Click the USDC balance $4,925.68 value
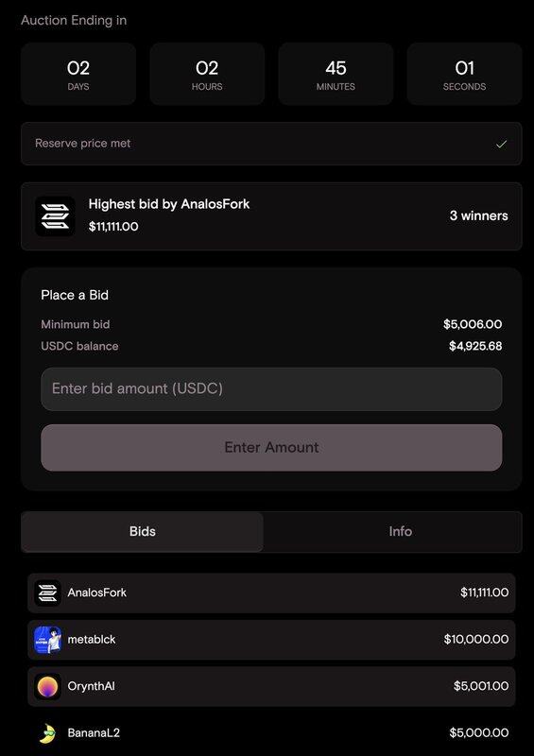Viewport: 534px width, 756px height. click(475, 346)
